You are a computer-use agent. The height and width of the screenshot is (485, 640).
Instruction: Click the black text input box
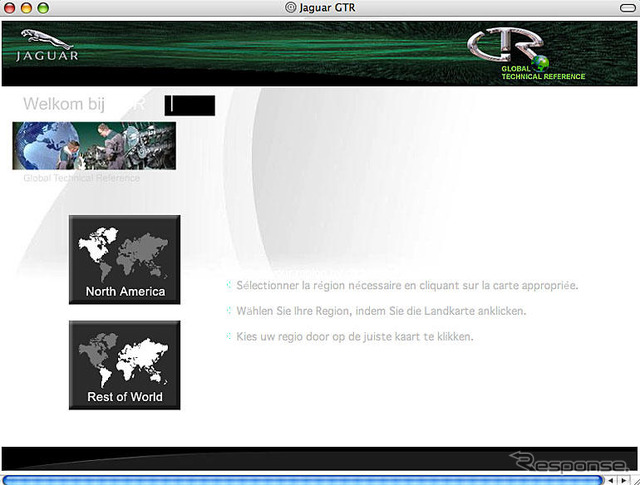pyautogui.click(x=190, y=105)
